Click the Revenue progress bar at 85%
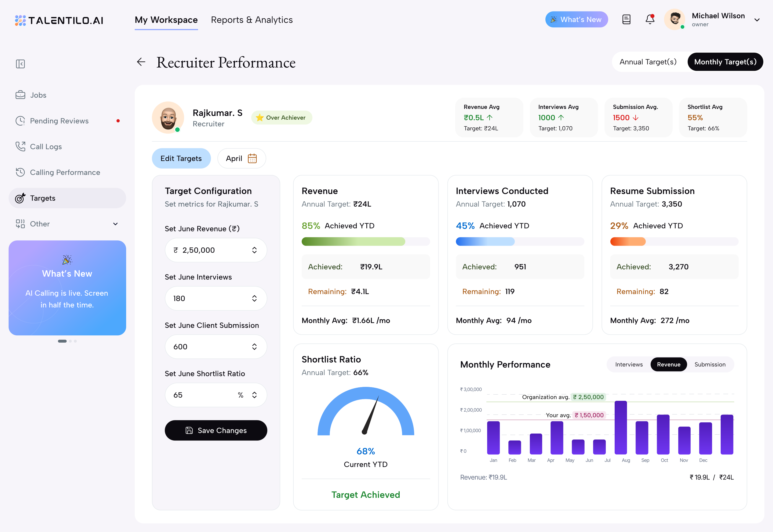 click(366, 241)
